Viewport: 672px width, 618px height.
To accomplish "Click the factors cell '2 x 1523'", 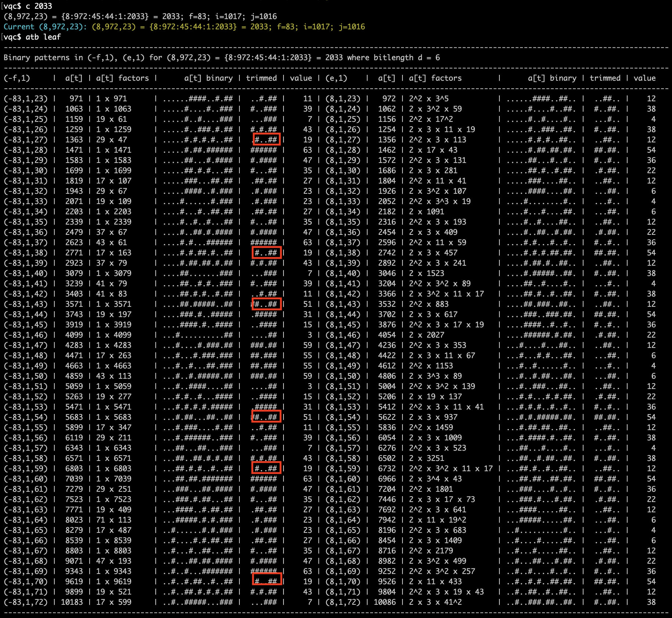I will point(427,273).
